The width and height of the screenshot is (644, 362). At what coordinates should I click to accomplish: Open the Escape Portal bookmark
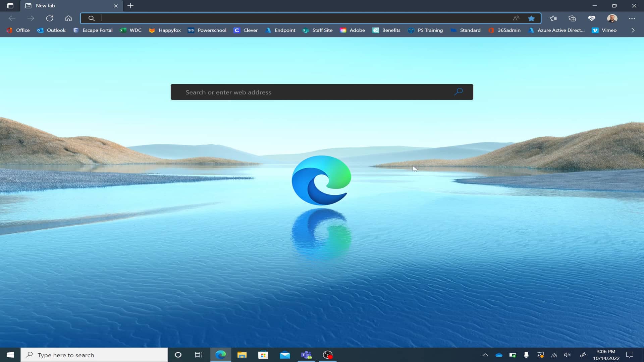click(x=97, y=30)
